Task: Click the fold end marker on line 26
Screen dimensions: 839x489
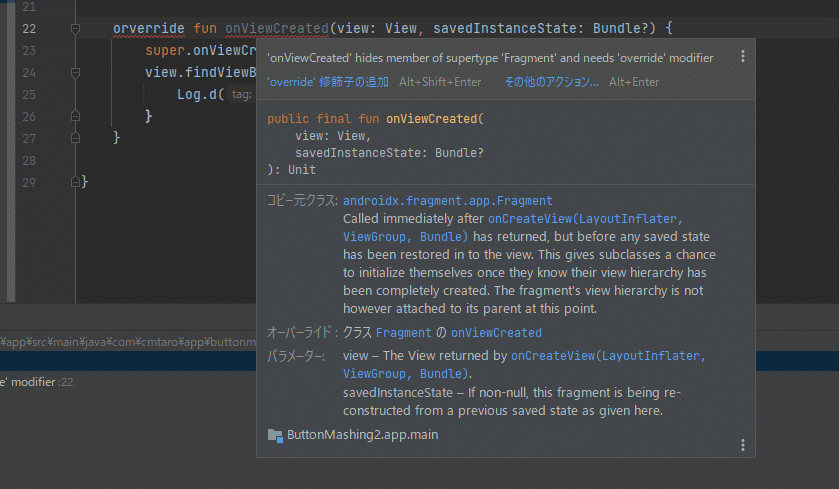Action: tap(75, 116)
